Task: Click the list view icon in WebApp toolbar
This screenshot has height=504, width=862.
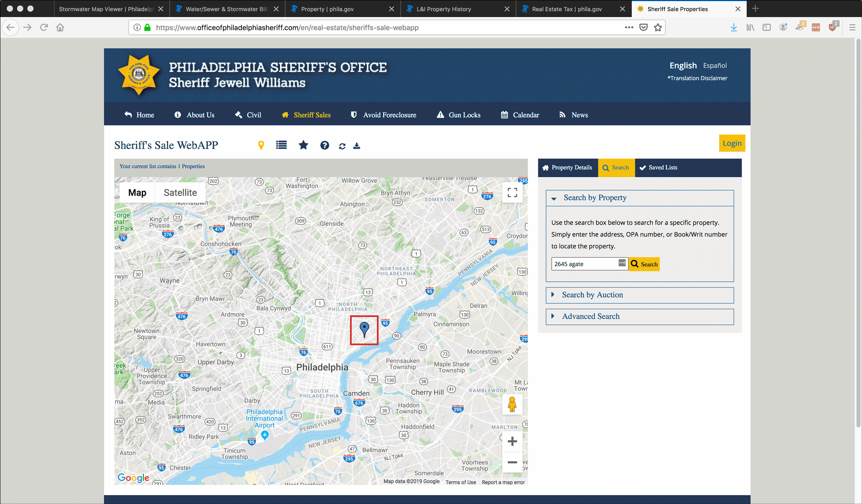Action: click(x=281, y=145)
